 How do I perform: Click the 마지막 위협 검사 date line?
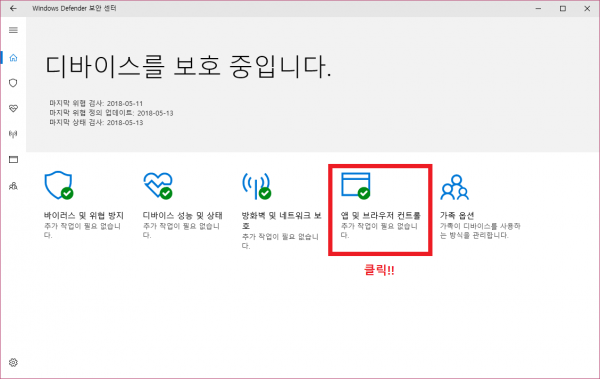[96, 103]
